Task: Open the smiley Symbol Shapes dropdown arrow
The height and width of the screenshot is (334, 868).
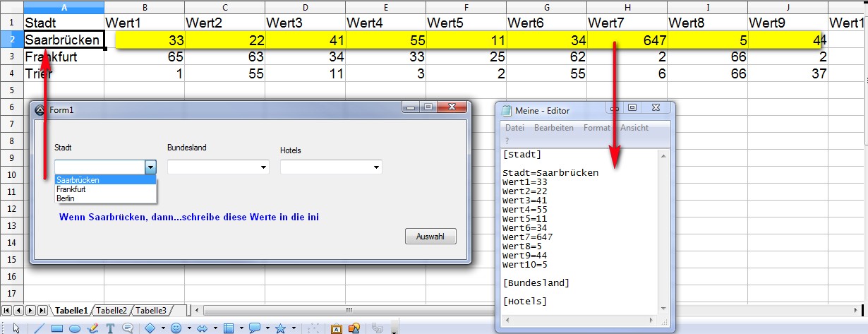Action: point(189,328)
